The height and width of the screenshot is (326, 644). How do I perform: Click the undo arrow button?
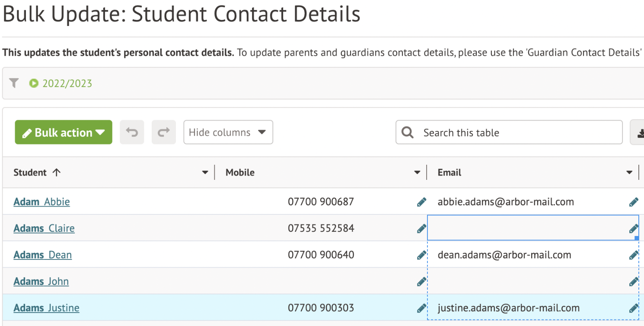click(132, 132)
